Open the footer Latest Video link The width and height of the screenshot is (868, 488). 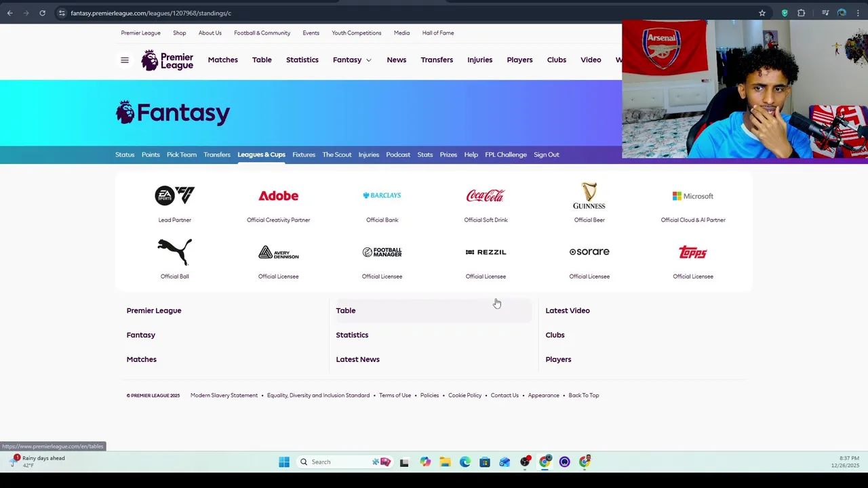click(568, 310)
